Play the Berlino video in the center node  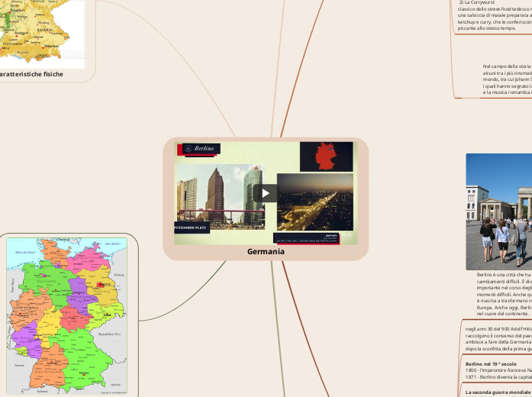(x=265, y=193)
